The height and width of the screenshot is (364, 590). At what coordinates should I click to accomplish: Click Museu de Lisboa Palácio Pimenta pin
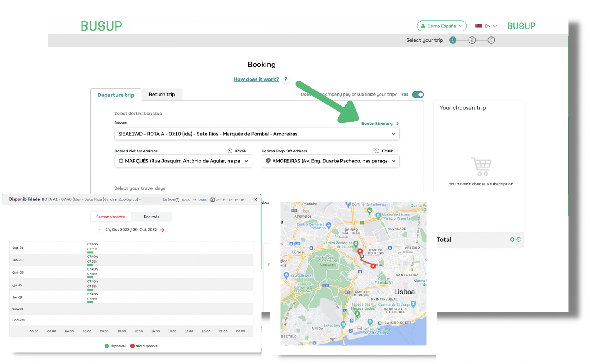(x=378, y=216)
